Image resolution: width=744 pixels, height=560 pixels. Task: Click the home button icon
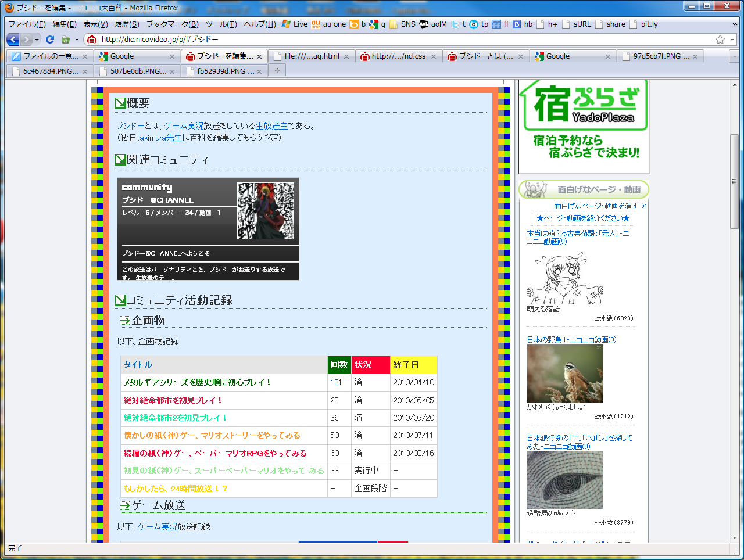pos(65,40)
